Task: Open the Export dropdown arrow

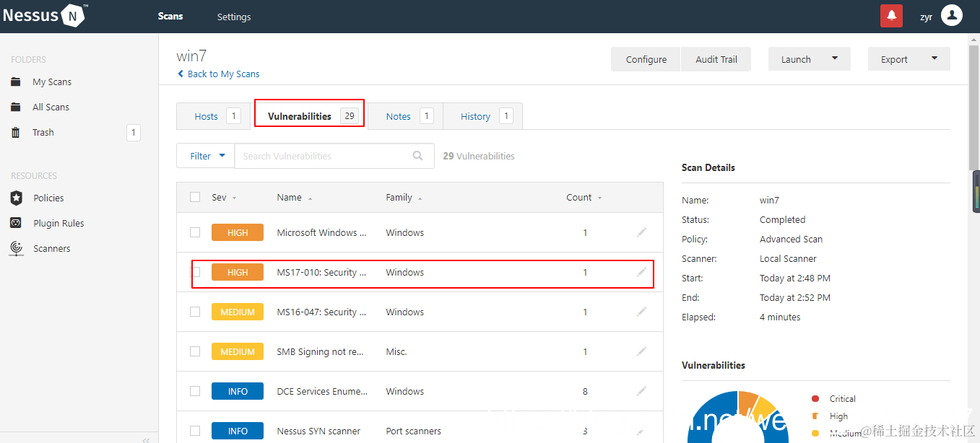Action: (935, 58)
